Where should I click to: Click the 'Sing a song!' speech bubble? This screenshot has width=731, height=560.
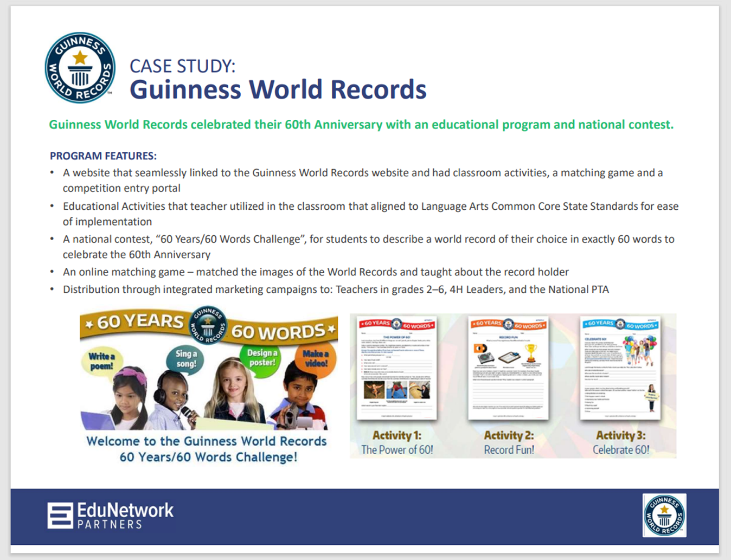(185, 359)
